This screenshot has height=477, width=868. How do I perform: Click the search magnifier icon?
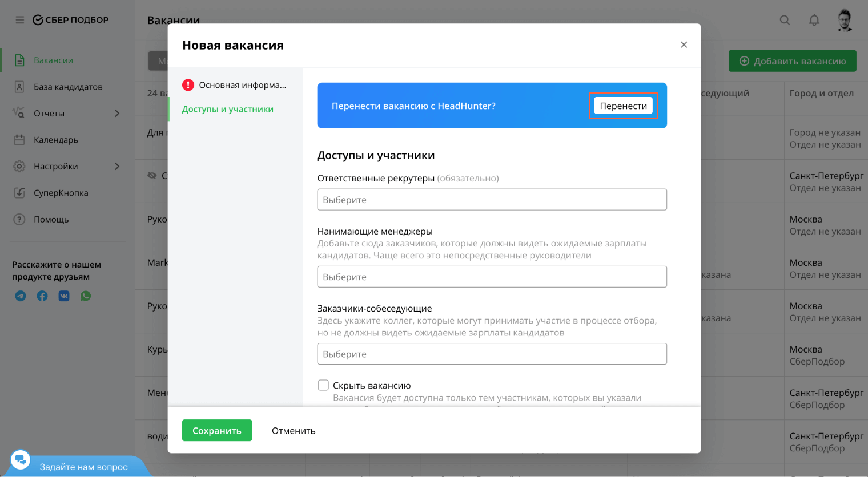click(785, 20)
